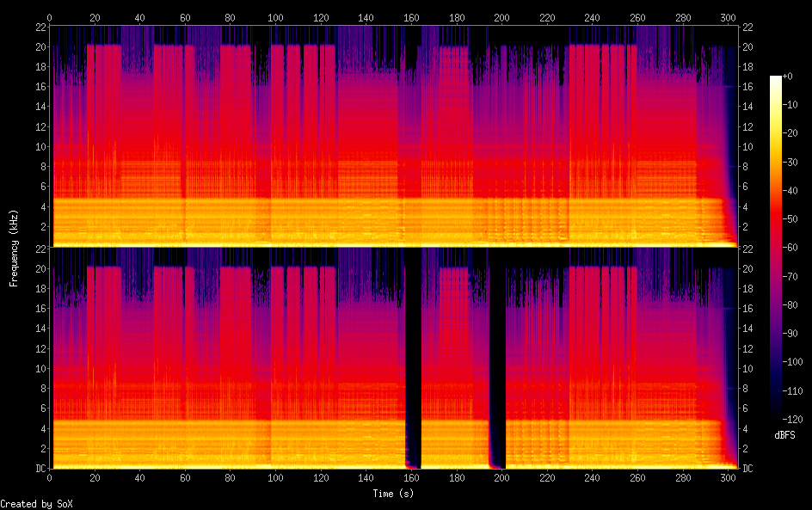This screenshot has width=812, height=510.
Task: Click the "DC" label on the left frequency axis
Action: (x=39, y=469)
